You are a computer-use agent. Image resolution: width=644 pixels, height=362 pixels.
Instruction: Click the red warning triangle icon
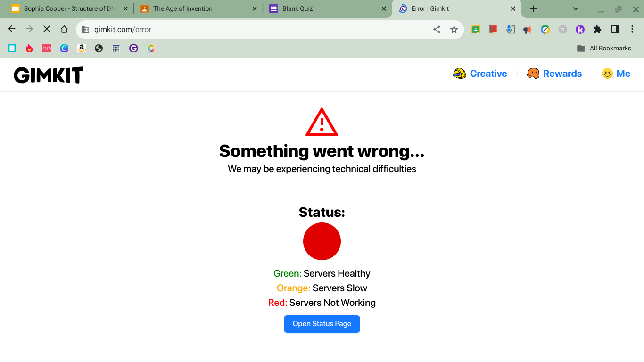pyautogui.click(x=322, y=122)
